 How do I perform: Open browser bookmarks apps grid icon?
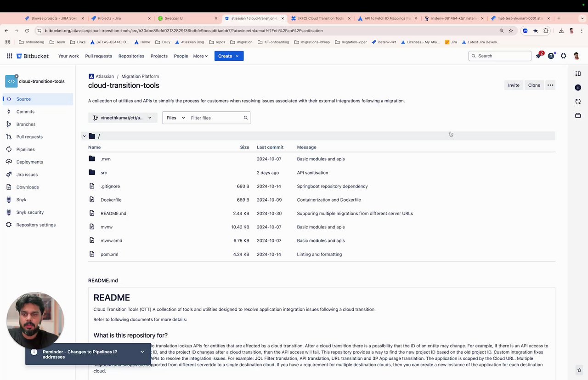pos(7,42)
